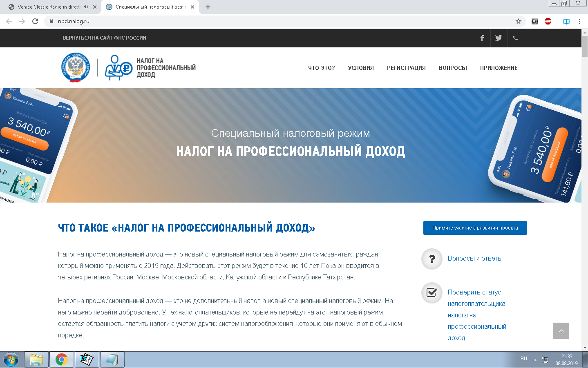Mute Venice Classic Radio tab speaker icon
Image resolution: width=588 pixels, height=368 pixels.
tap(86, 7)
